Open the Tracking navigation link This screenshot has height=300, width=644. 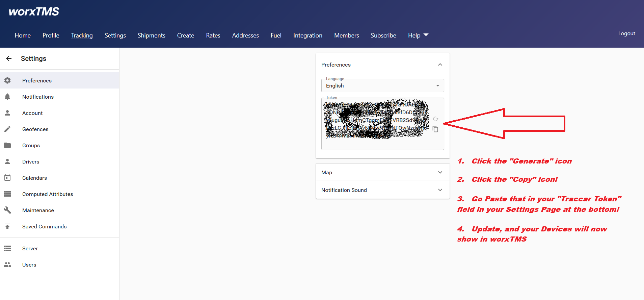[x=82, y=35]
